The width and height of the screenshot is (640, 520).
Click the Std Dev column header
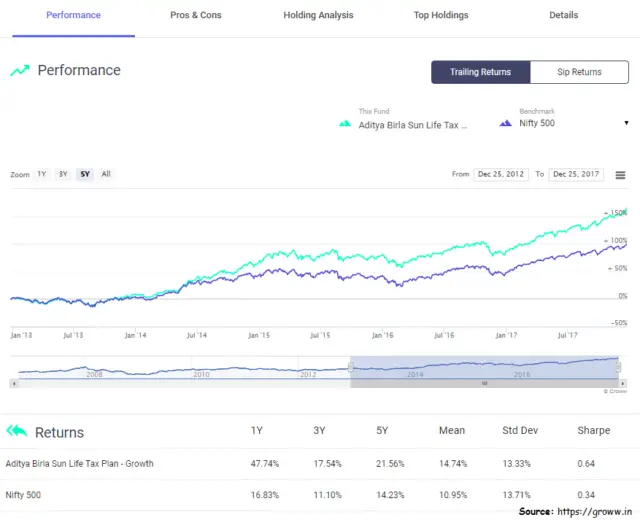coord(520,431)
